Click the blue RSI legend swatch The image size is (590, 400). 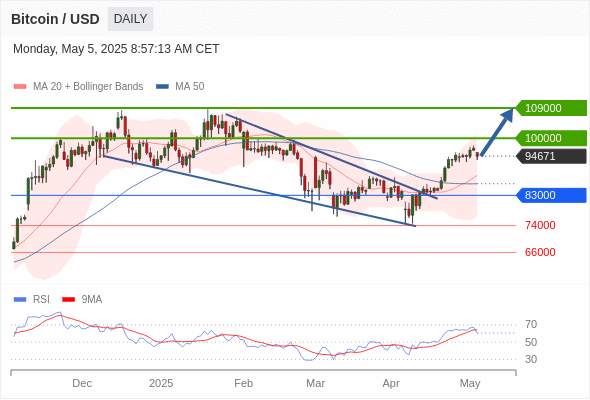[20, 300]
